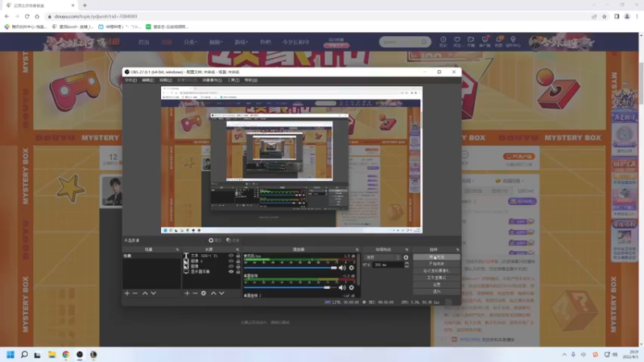Decrease transition duration with down arrow
This screenshot has width=644, height=362.
click(407, 267)
